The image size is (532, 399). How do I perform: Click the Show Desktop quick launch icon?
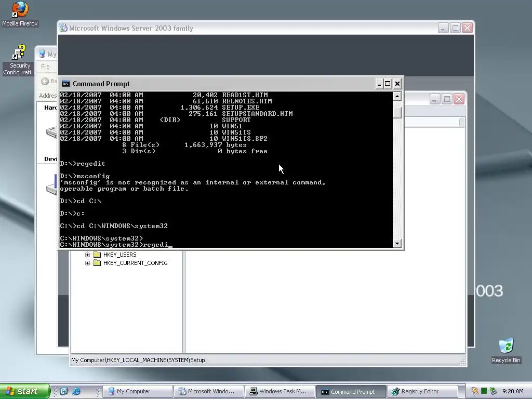[x=64, y=391]
